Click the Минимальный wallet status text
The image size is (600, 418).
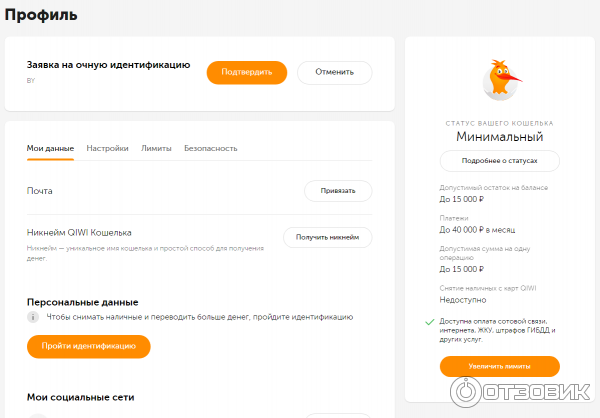[499, 136]
